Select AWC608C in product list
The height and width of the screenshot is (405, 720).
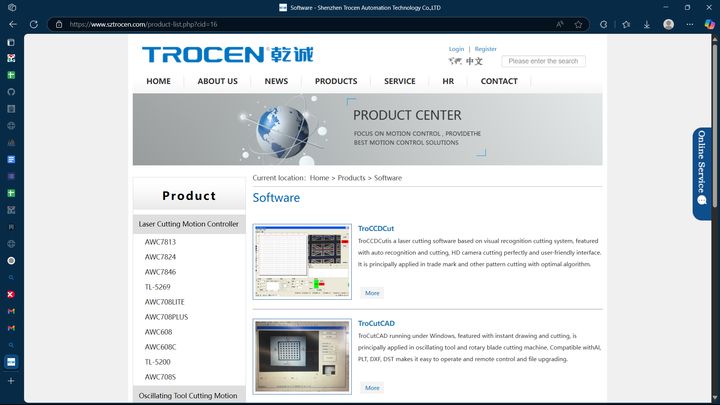click(x=160, y=347)
